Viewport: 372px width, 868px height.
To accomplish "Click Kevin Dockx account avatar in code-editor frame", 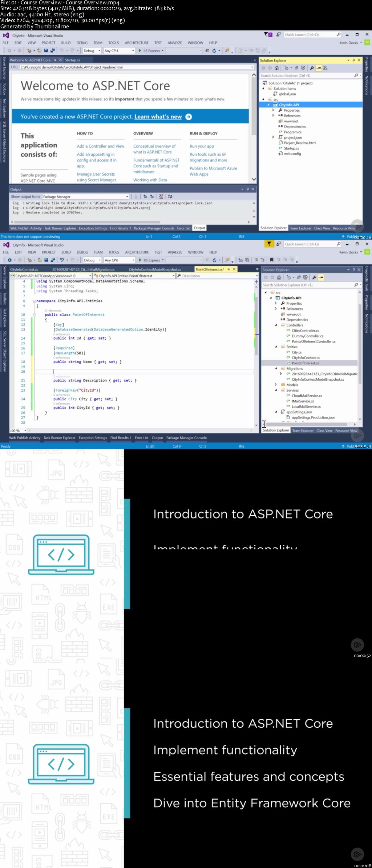I will point(367,252).
